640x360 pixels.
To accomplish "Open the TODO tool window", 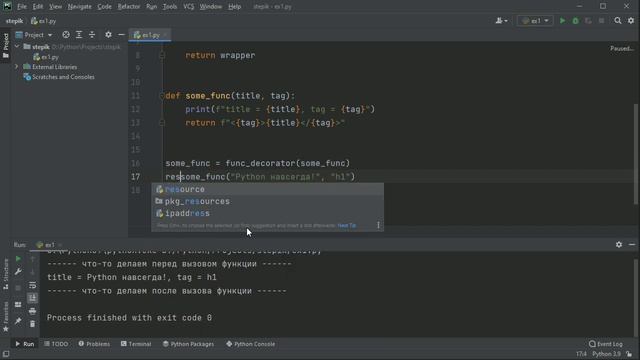I will pyautogui.click(x=56, y=344).
